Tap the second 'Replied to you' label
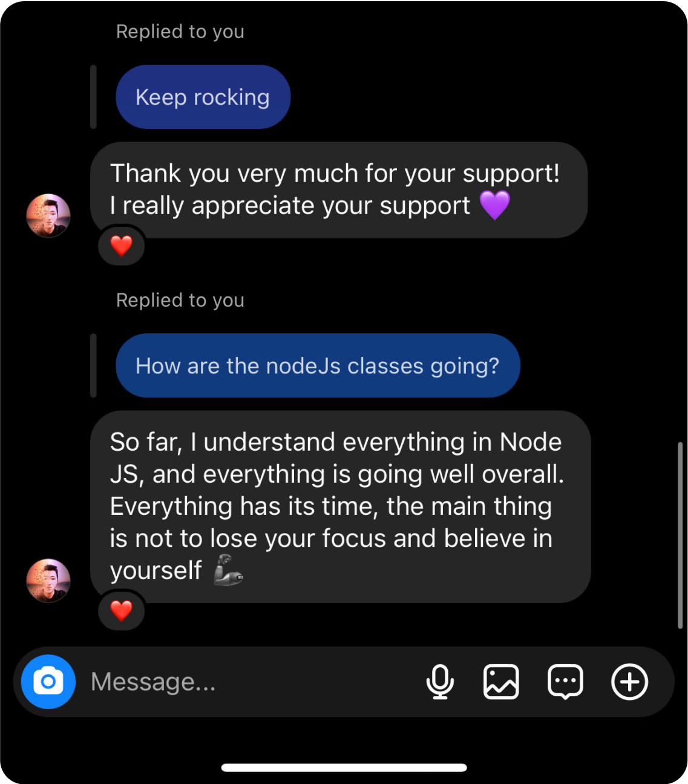The image size is (688, 784). click(x=180, y=300)
